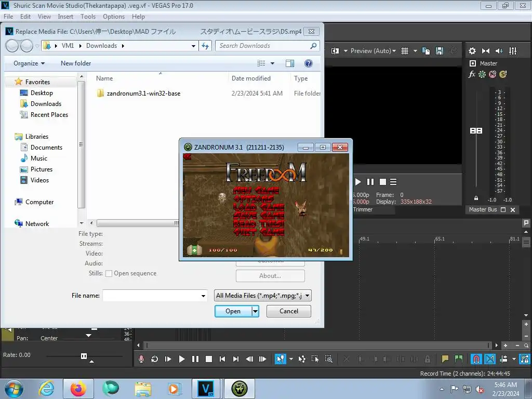Check the Open sequence checkbox
This screenshot has width=532, height=399.
(x=109, y=273)
